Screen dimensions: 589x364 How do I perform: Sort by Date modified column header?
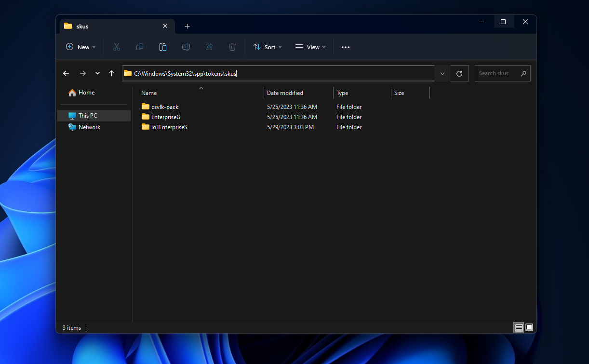pos(299,93)
